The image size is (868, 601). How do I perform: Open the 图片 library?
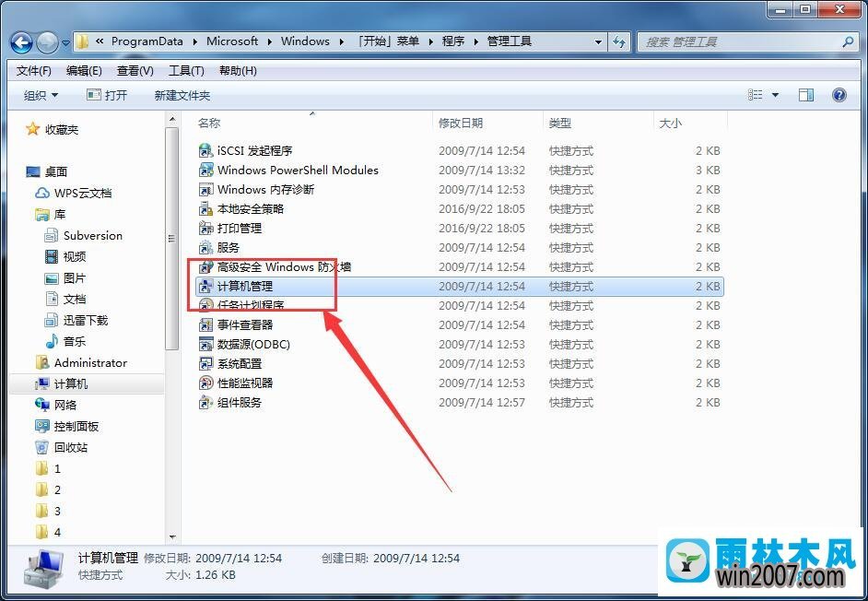pos(75,278)
